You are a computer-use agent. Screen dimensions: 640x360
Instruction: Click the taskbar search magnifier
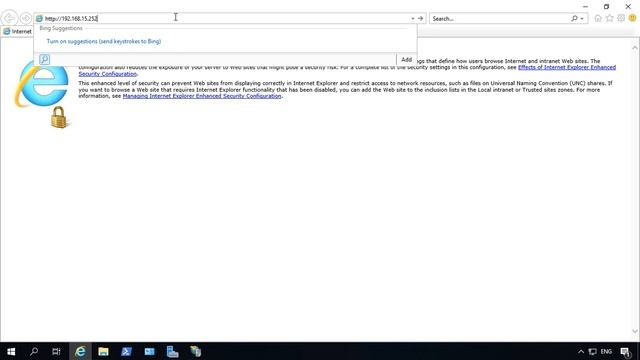click(x=34, y=351)
